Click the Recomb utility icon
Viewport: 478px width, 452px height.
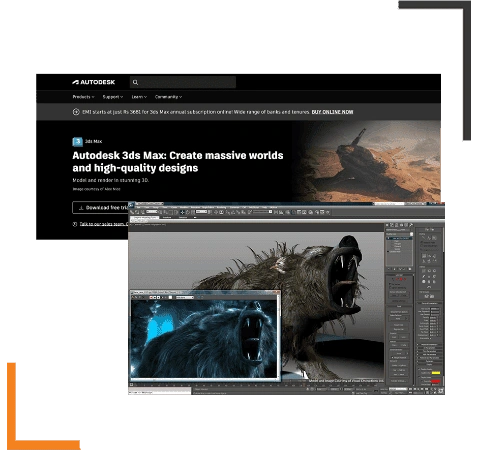click(424, 277)
